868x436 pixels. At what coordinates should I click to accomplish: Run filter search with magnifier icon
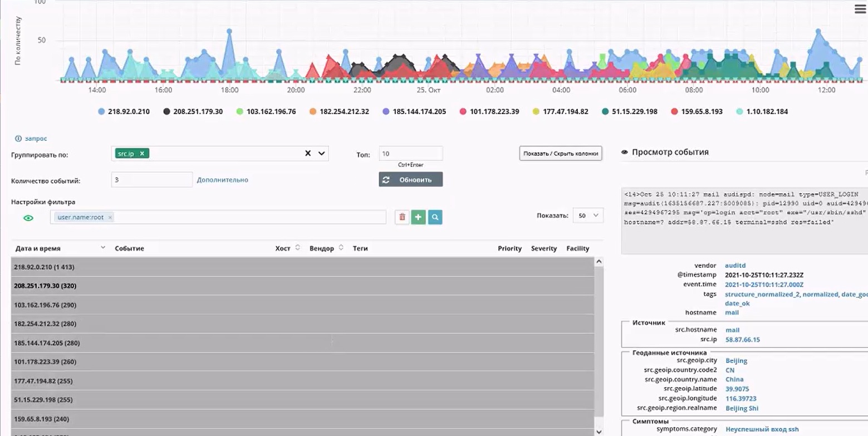435,217
